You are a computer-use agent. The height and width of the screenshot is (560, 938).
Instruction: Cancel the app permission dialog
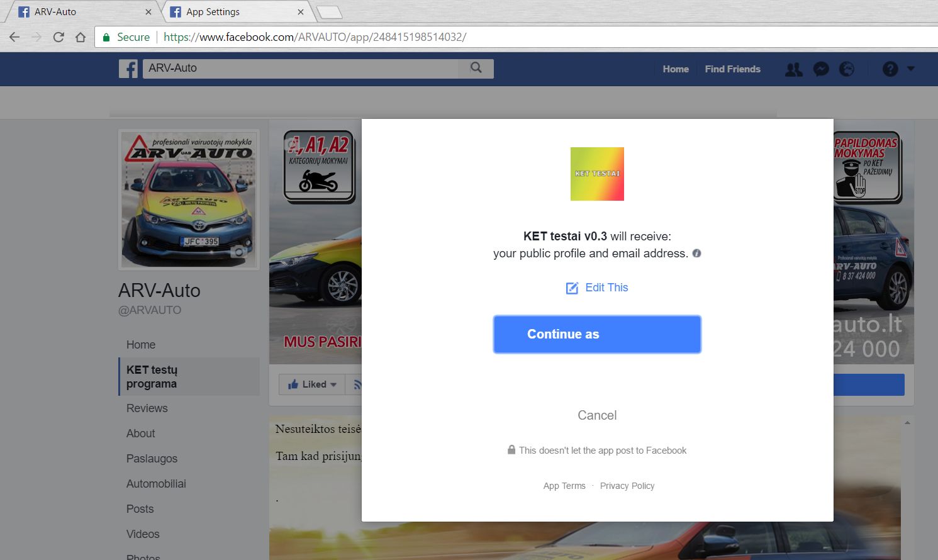pos(597,415)
